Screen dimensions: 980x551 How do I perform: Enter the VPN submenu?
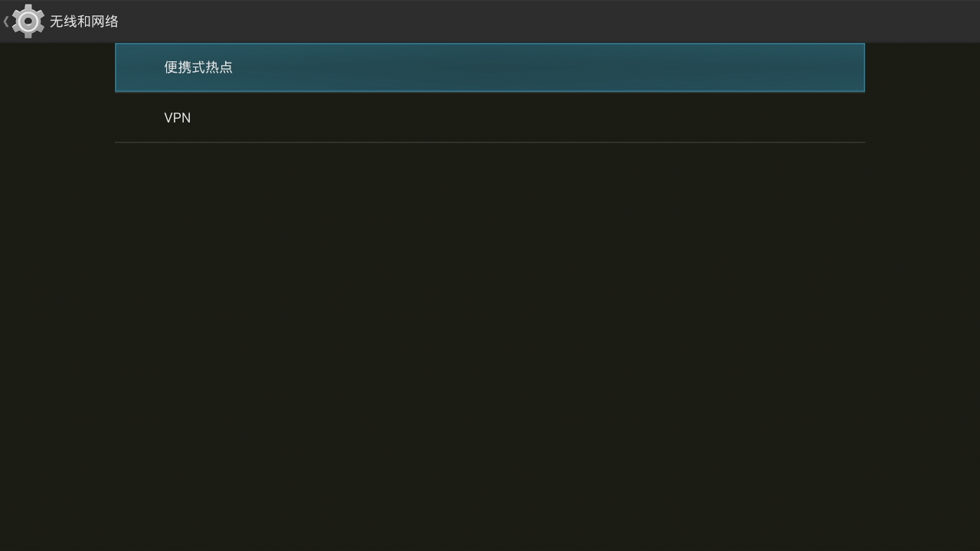pyautogui.click(x=490, y=118)
